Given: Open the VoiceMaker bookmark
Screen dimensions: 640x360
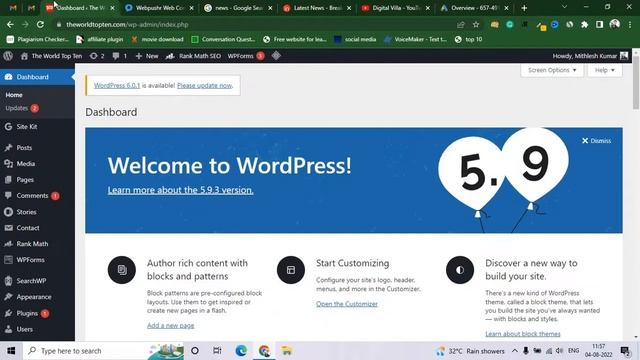Looking at the screenshot, I should pyautogui.click(x=415, y=39).
